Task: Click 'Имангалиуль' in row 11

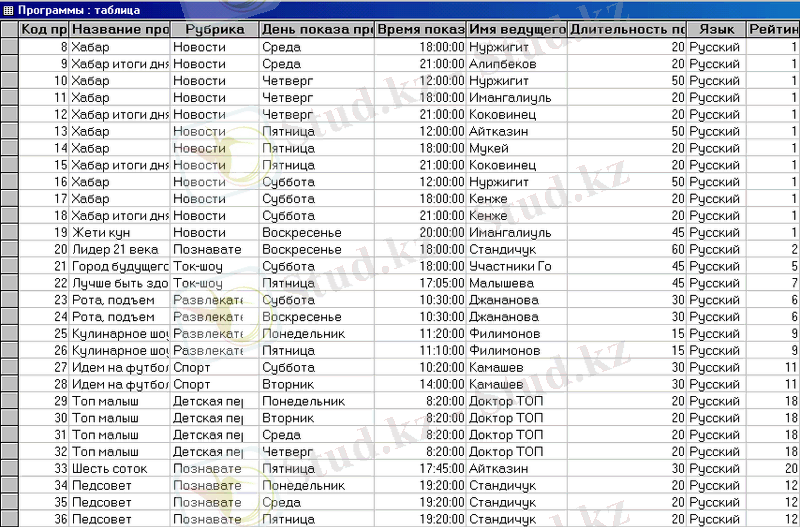Action: click(517, 97)
